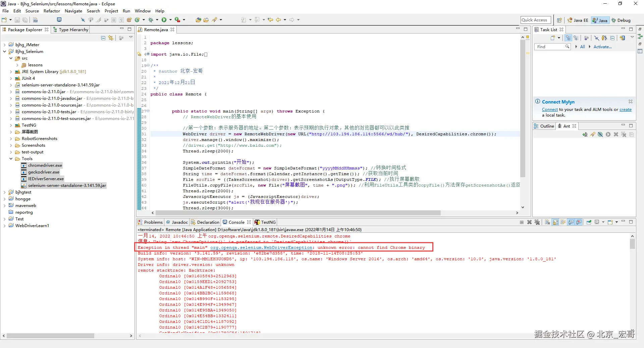Toggle show console on standard out change

[571, 222]
